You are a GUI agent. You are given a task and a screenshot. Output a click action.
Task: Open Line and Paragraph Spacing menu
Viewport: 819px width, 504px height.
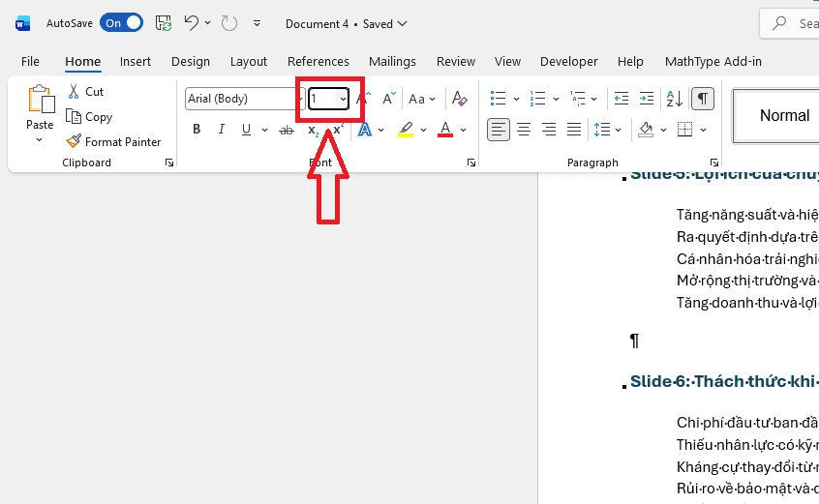click(x=607, y=130)
